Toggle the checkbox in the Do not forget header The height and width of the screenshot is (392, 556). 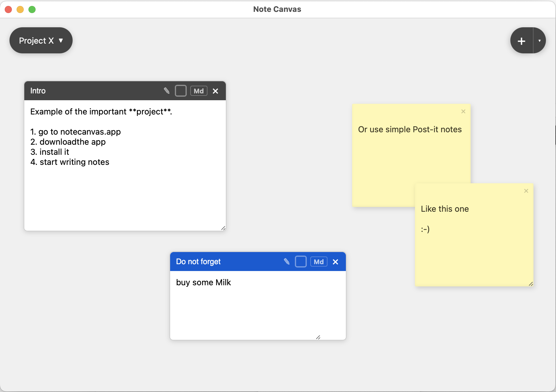pos(301,262)
